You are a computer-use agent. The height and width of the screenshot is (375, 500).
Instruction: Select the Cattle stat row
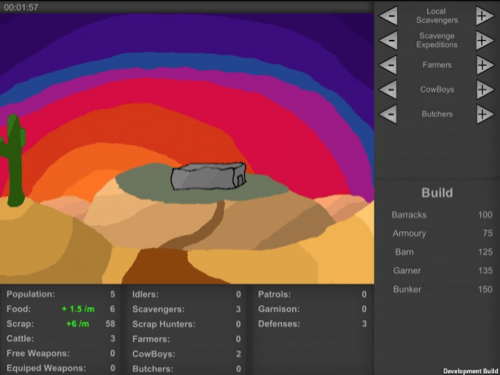pos(61,339)
